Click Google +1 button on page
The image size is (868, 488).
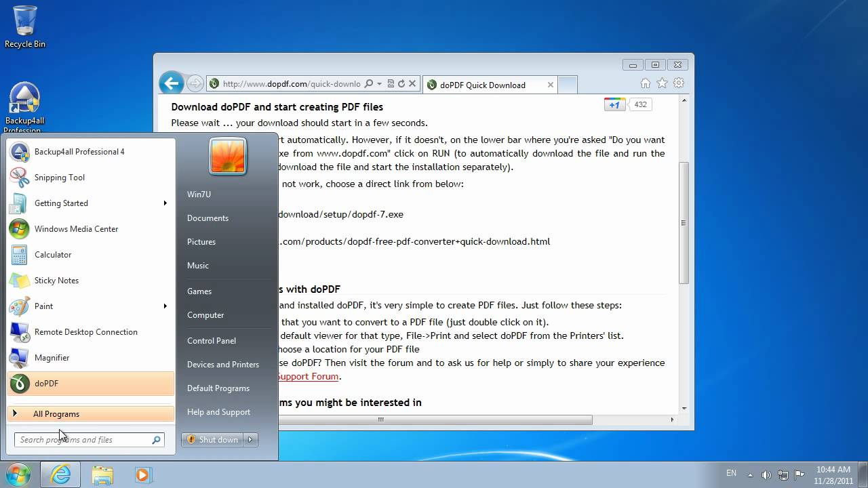[614, 104]
